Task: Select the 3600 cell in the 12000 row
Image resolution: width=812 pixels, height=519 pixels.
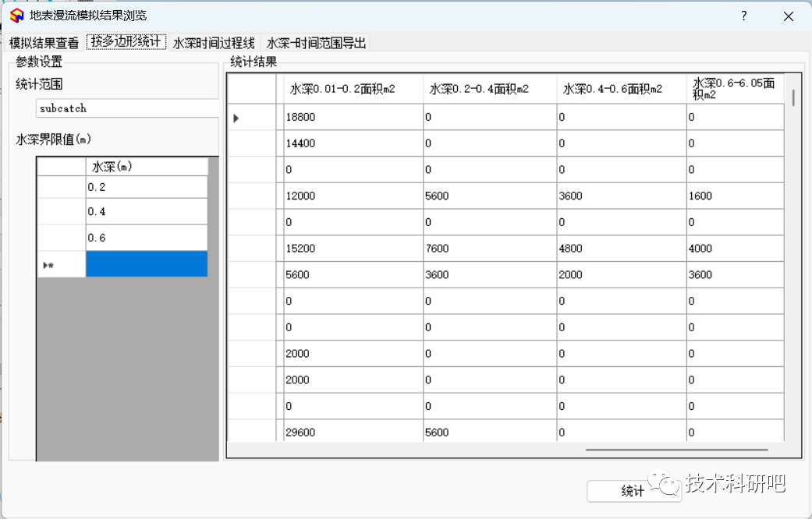Action: tap(622, 196)
